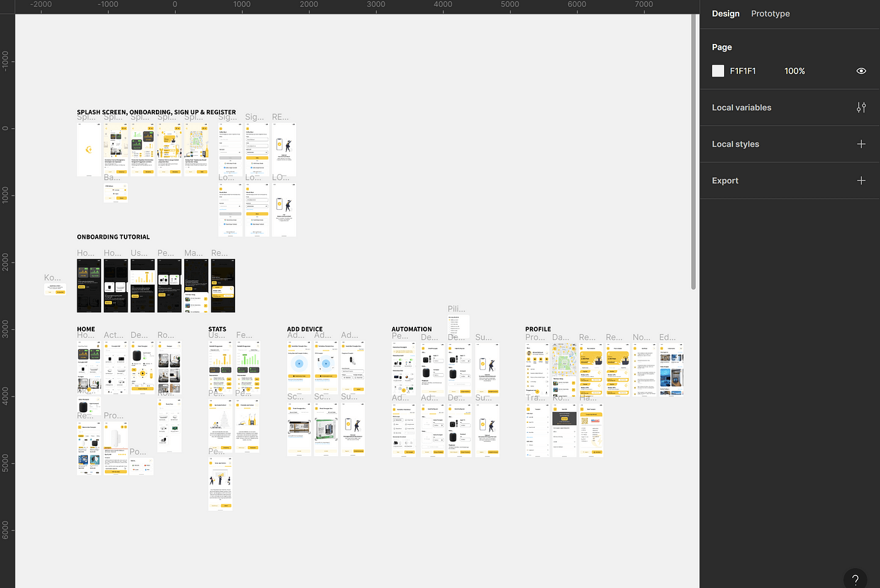Click the No... frame label

641,337
